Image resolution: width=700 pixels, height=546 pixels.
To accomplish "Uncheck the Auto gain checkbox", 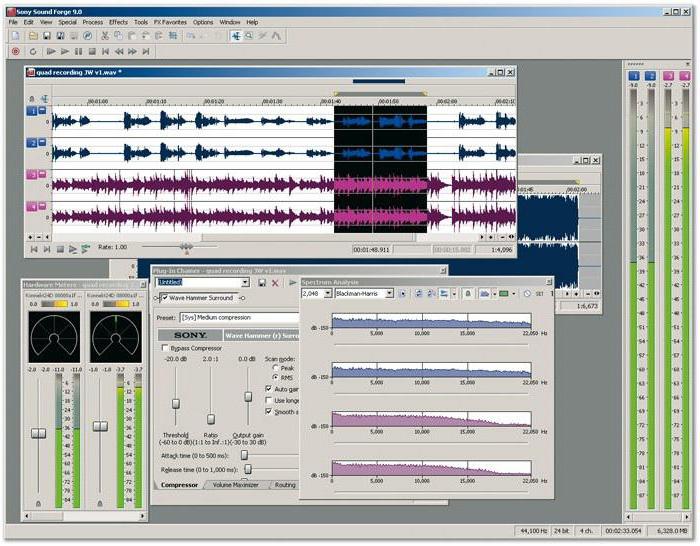I will click(268, 389).
